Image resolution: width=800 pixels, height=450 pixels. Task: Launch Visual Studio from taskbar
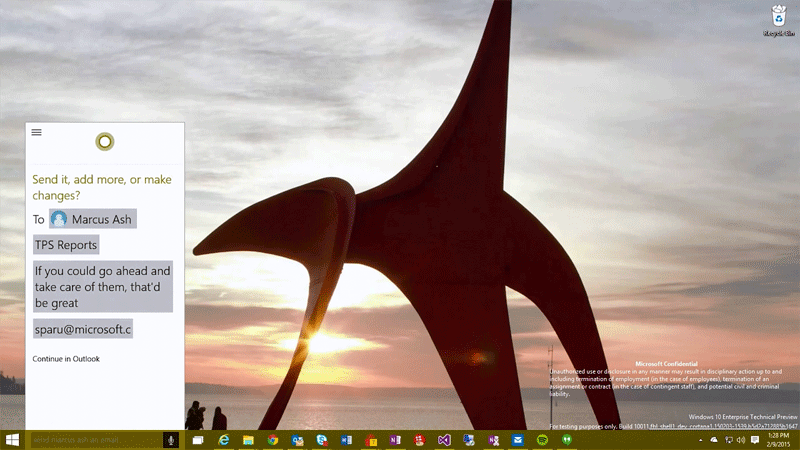(444, 440)
